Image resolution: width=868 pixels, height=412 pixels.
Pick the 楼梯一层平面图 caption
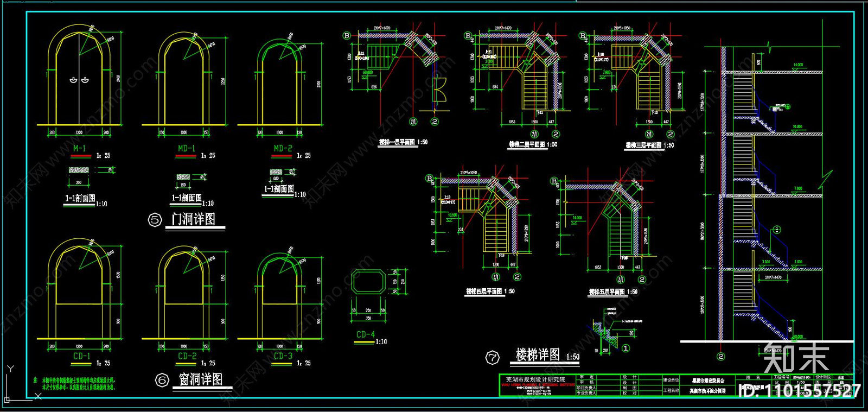[397, 142]
